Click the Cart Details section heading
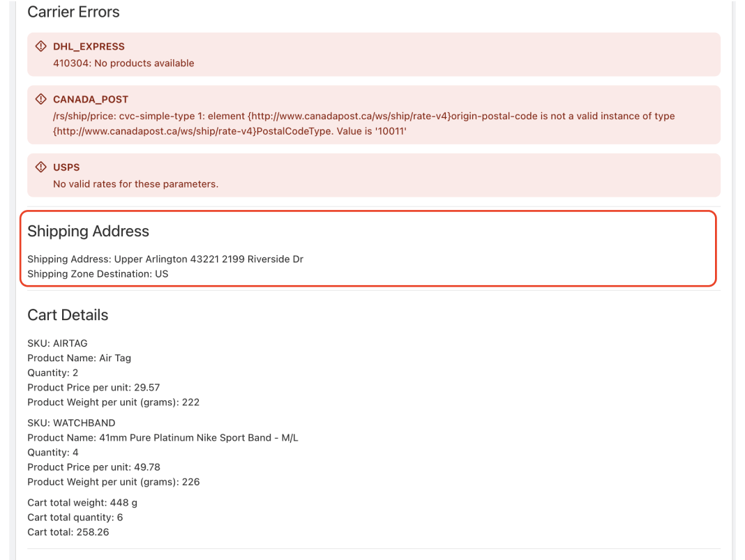Screen dimensions: 745x560 68,315
